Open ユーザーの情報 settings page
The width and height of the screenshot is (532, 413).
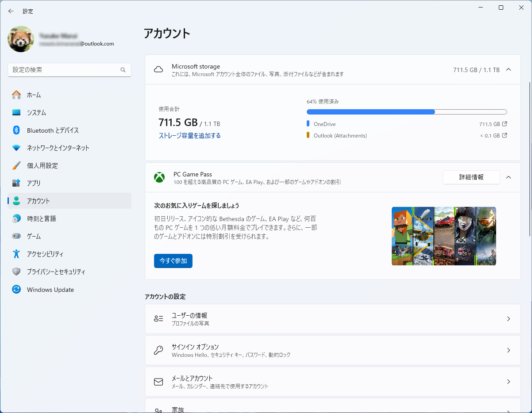point(332,319)
